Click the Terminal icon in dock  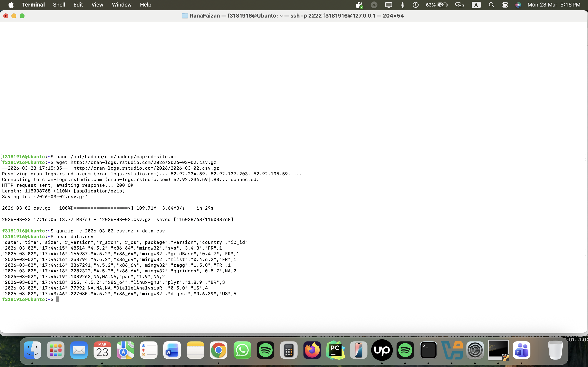[428, 350]
